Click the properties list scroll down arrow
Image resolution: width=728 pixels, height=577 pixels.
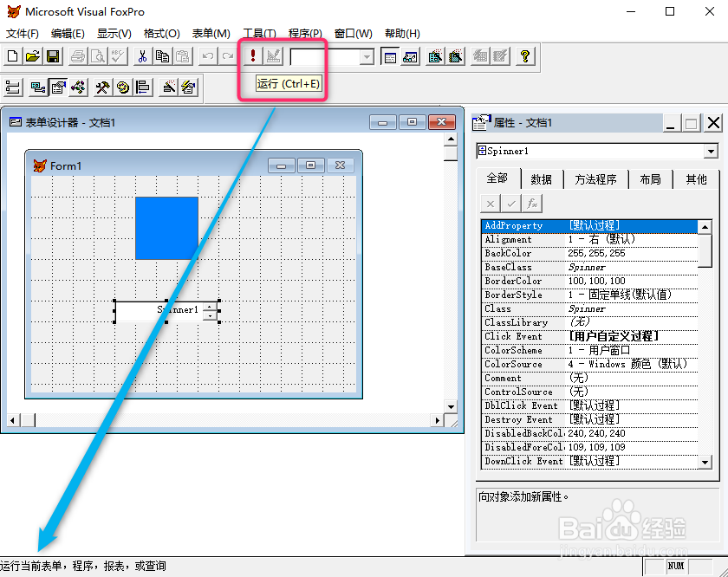click(x=705, y=462)
